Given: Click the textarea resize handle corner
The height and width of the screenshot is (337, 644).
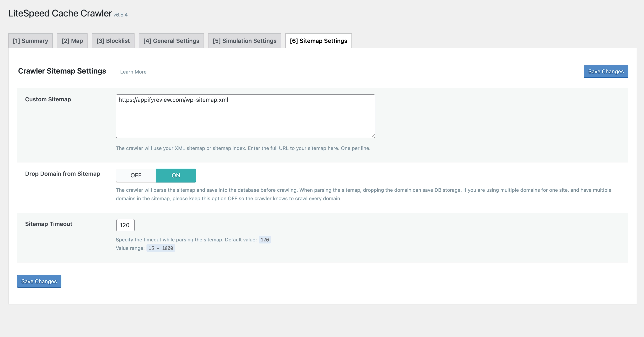Looking at the screenshot, I should click(373, 136).
